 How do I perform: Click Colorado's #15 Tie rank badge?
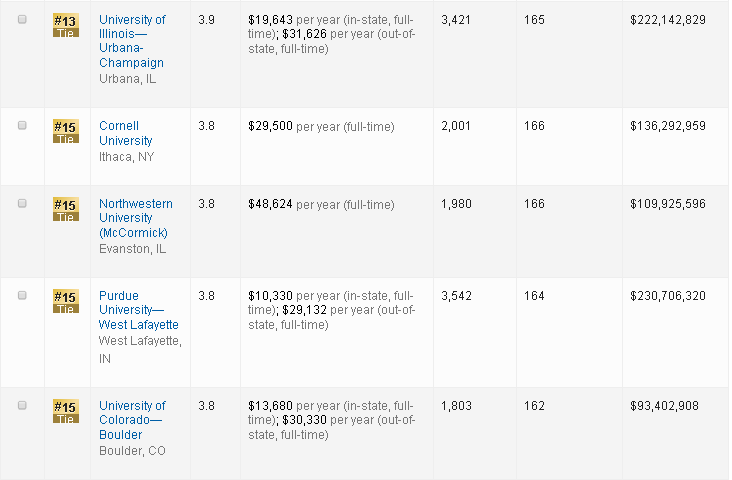tap(65, 411)
